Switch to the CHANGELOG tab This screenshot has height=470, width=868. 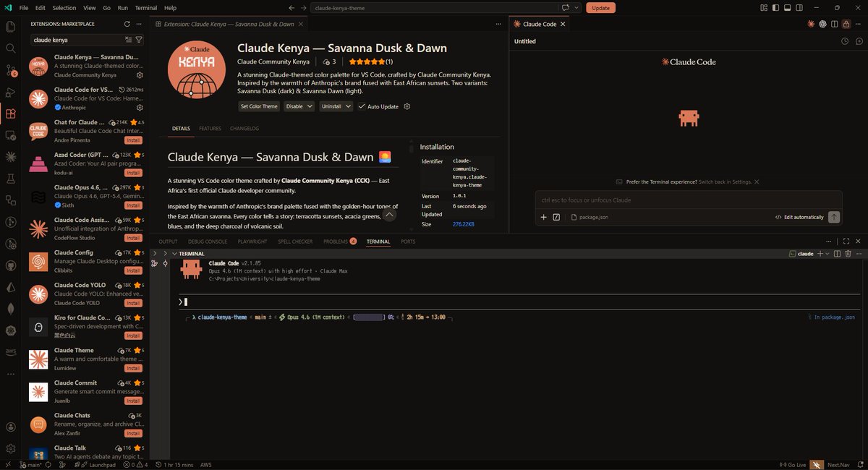pos(244,129)
